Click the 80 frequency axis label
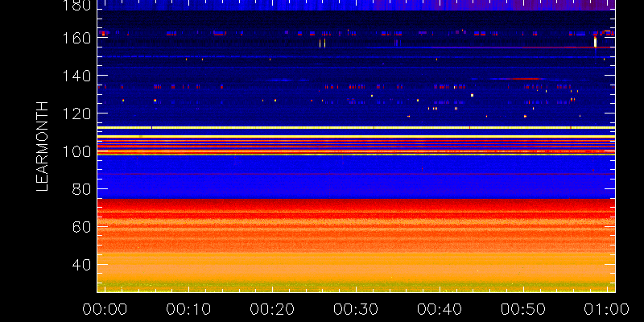This screenshot has width=644, height=322. pyautogui.click(x=81, y=189)
